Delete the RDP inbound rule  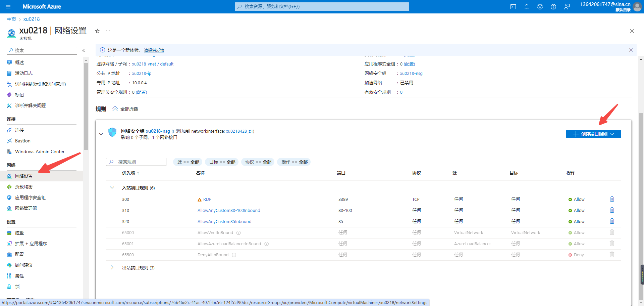[x=612, y=199]
